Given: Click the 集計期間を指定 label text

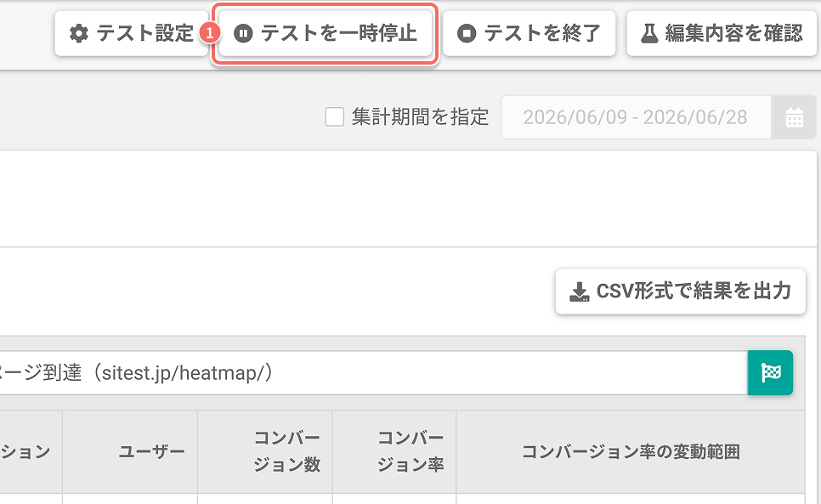Looking at the screenshot, I should 420,116.
